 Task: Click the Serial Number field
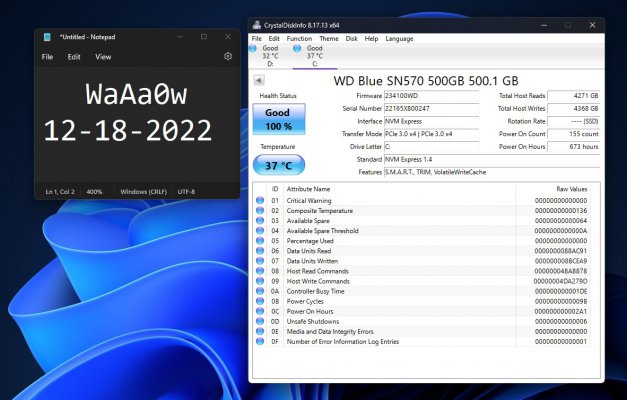tap(431, 108)
